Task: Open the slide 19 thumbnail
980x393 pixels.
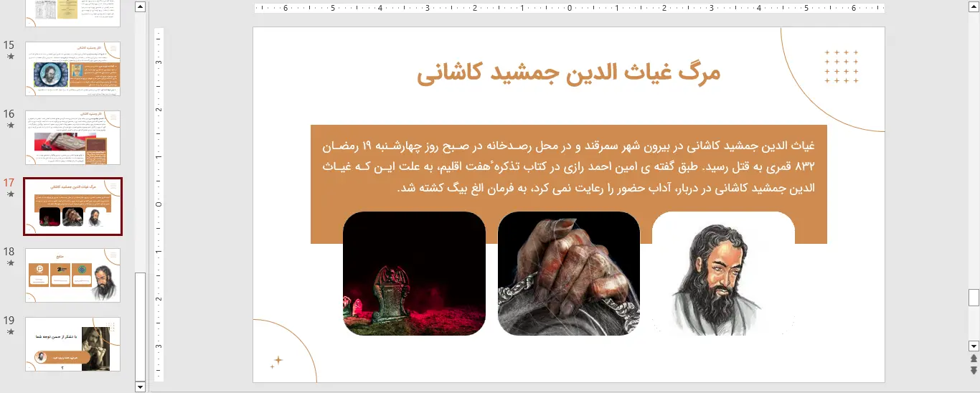Action: [x=73, y=345]
